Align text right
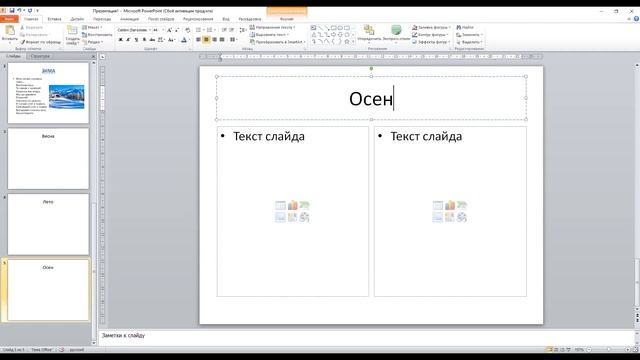Viewport: 640px width, 360px height. coord(214,40)
